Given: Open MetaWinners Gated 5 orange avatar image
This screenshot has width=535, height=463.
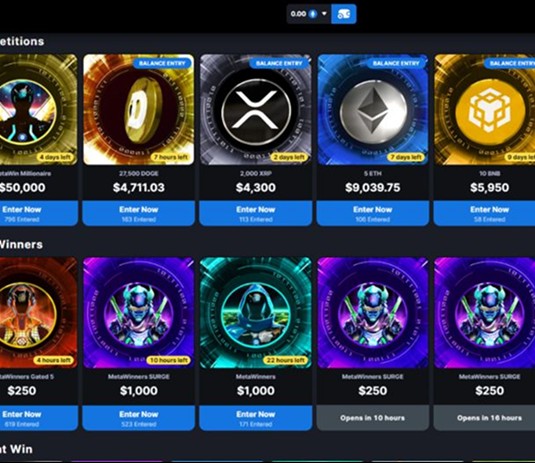Looking at the screenshot, I should [x=39, y=313].
